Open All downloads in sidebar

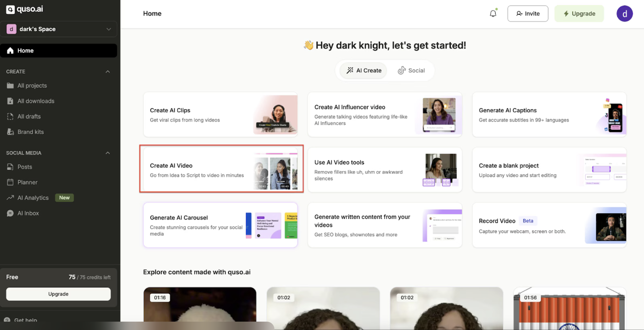click(x=36, y=101)
